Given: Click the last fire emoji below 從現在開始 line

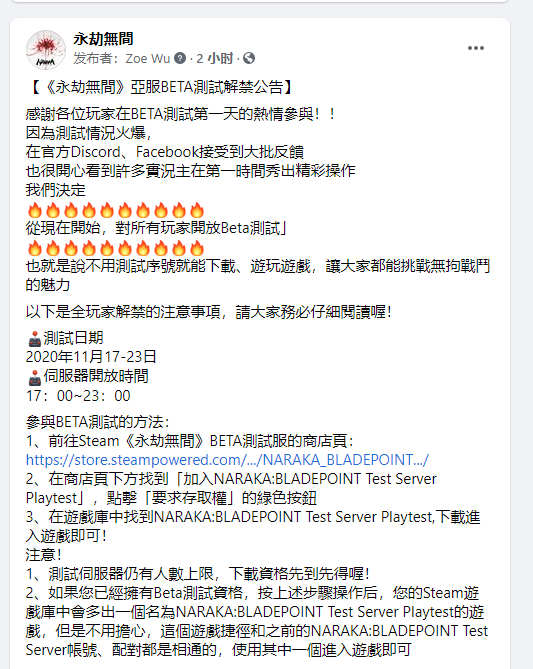Looking at the screenshot, I should [197, 248].
